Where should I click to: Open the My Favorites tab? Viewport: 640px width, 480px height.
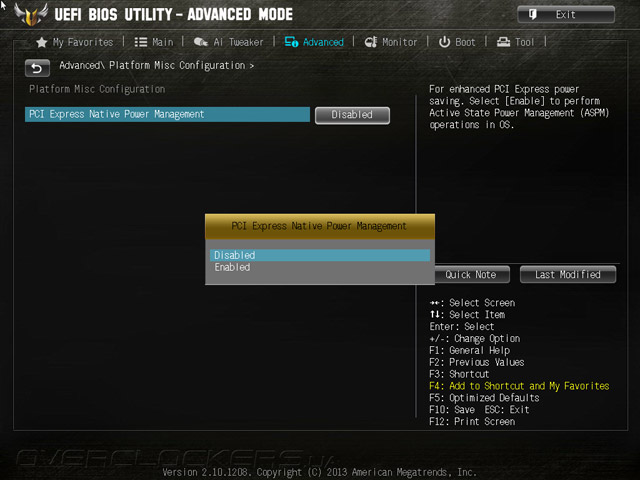(x=75, y=42)
